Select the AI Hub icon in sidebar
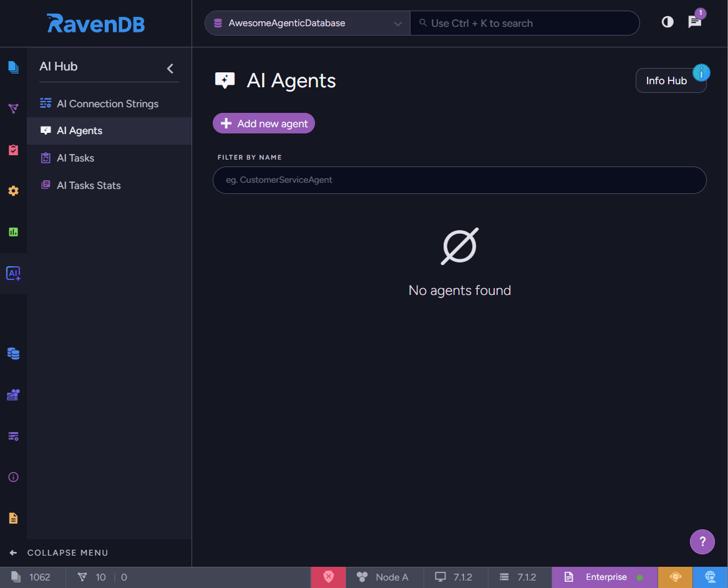Viewport: 728px width, 588px height. (x=13, y=273)
